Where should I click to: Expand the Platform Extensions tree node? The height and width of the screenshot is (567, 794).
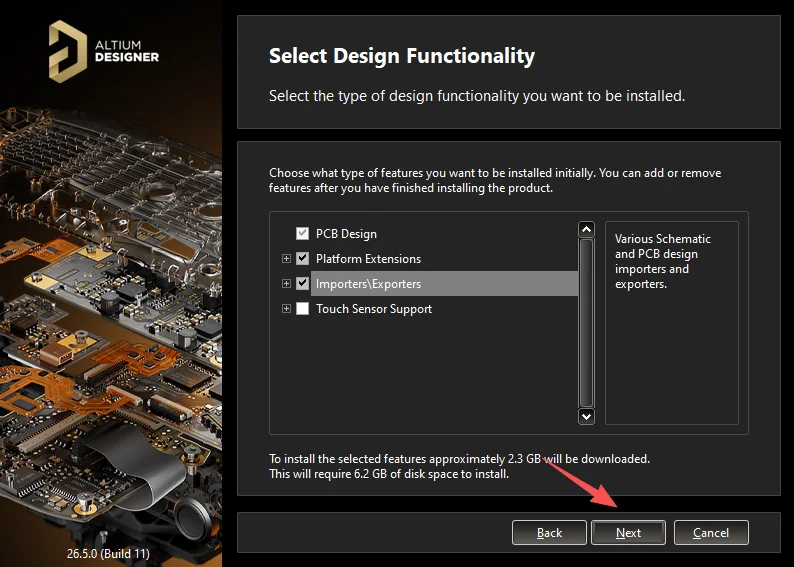pyautogui.click(x=286, y=259)
